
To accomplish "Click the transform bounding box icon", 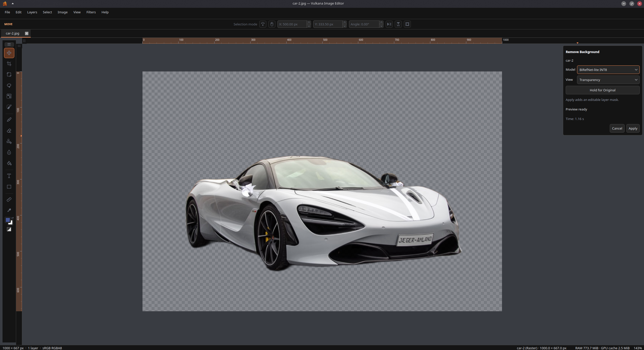I will coord(407,24).
